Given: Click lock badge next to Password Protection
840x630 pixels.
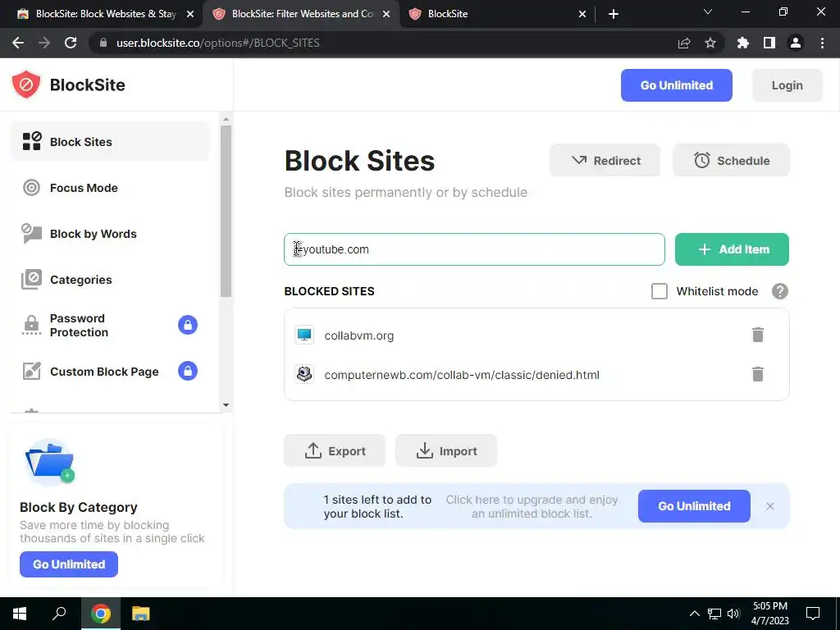Looking at the screenshot, I should point(188,325).
